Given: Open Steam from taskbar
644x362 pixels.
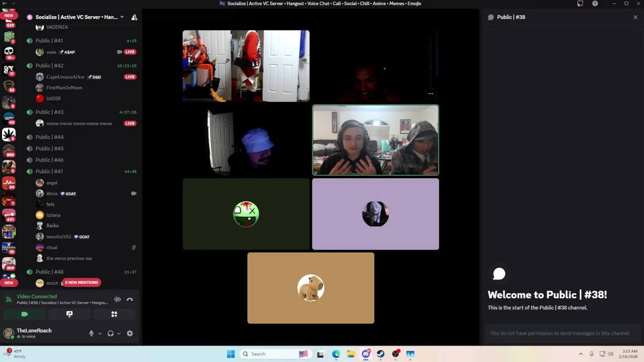Looking at the screenshot, I should (x=380, y=354).
